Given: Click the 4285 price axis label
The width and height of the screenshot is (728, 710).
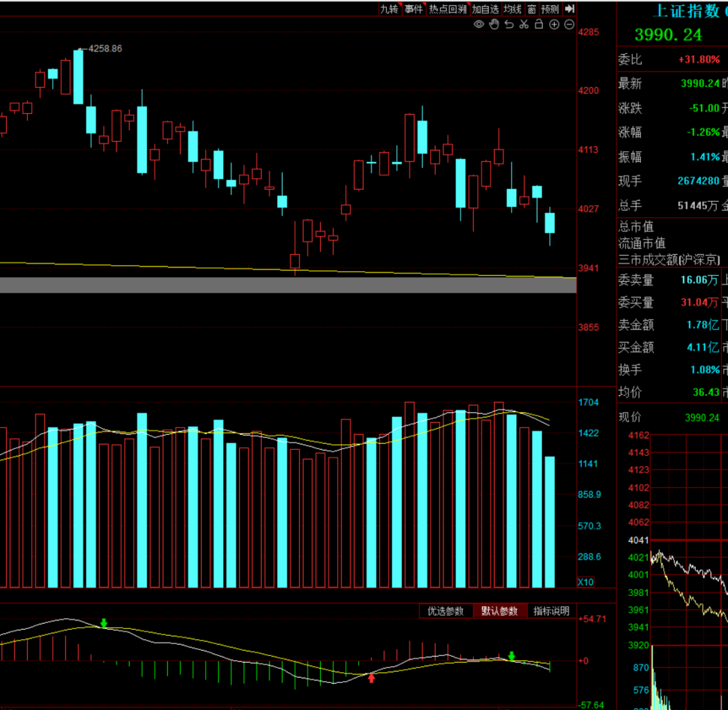Looking at the screenshot, I should pyautogui.click(x=588, y=32).
